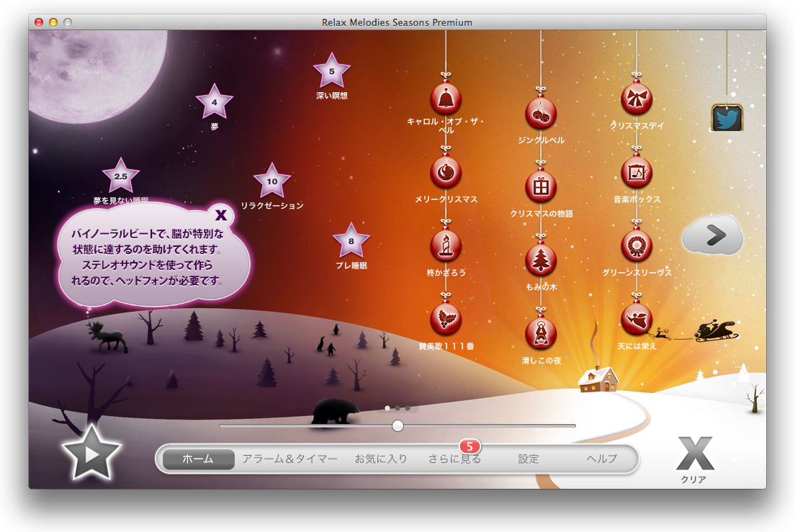Open the 設定 tab
The height and width of the screenshot is (532, 795).
(x=529, y=459)
